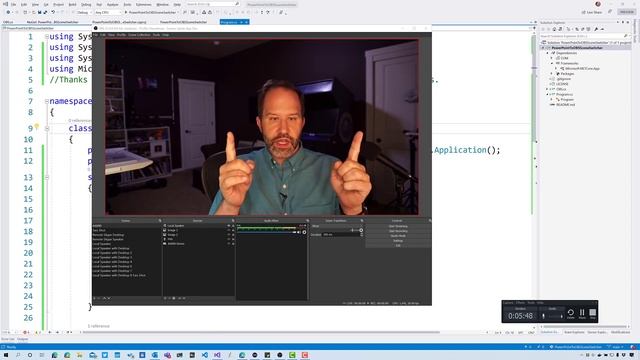Pin the Solution Explorer panel
Screen dimensions: 640x360
(x=623, y=22)
